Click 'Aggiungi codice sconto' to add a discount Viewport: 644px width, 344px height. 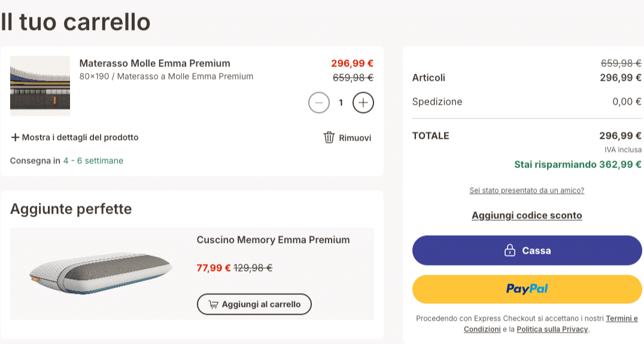527,215
